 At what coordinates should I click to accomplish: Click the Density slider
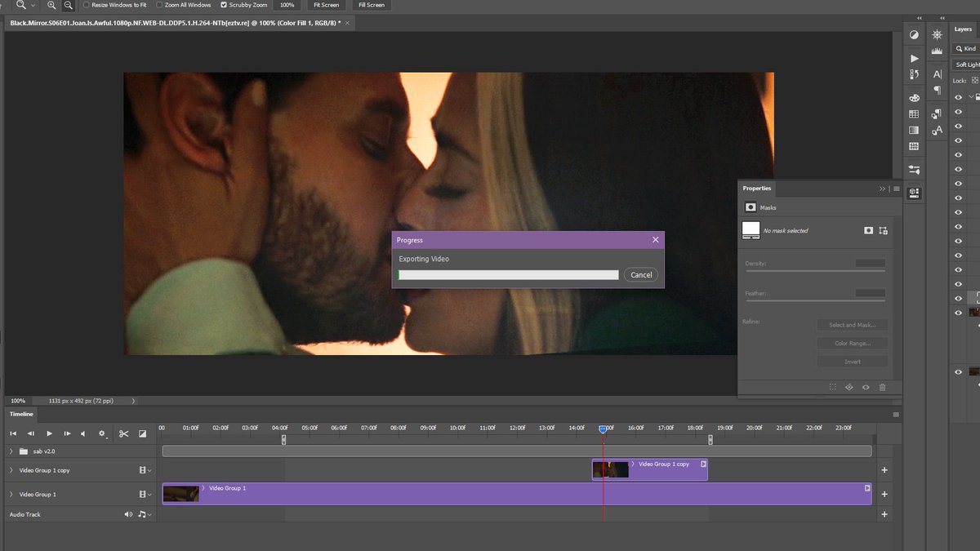tap(815, 271)
